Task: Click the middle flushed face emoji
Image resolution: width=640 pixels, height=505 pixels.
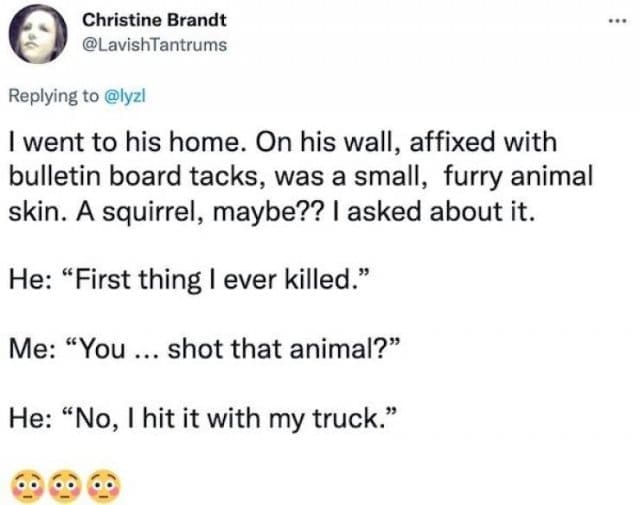Action: click(x=64, y=487)
